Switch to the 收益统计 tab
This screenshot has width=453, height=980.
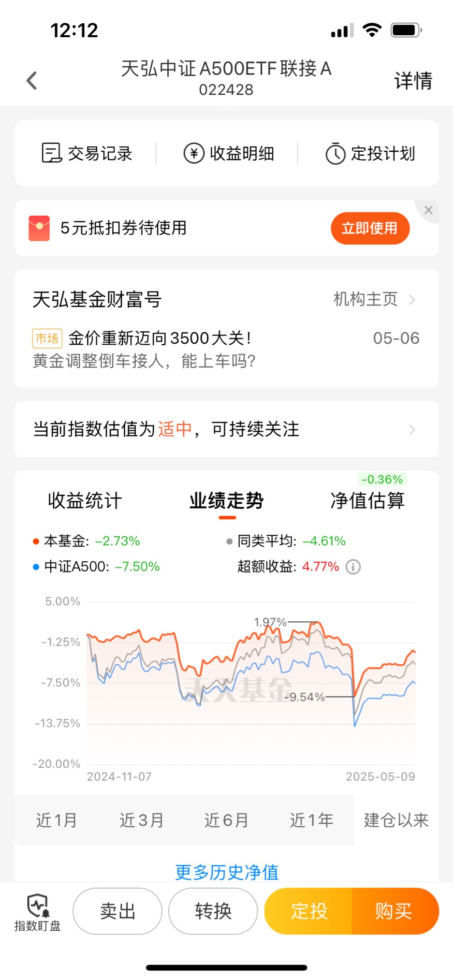tap(85, 500)
